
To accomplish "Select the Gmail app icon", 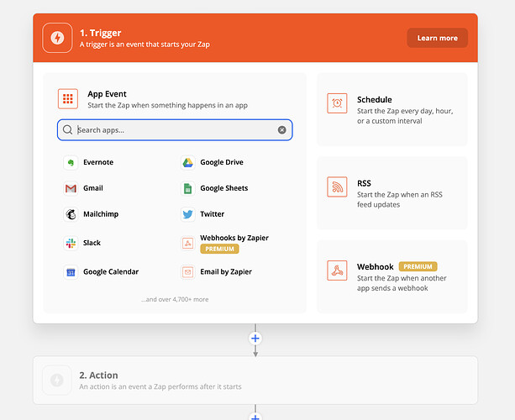I will pyautogui.click(x=71, y=188).
